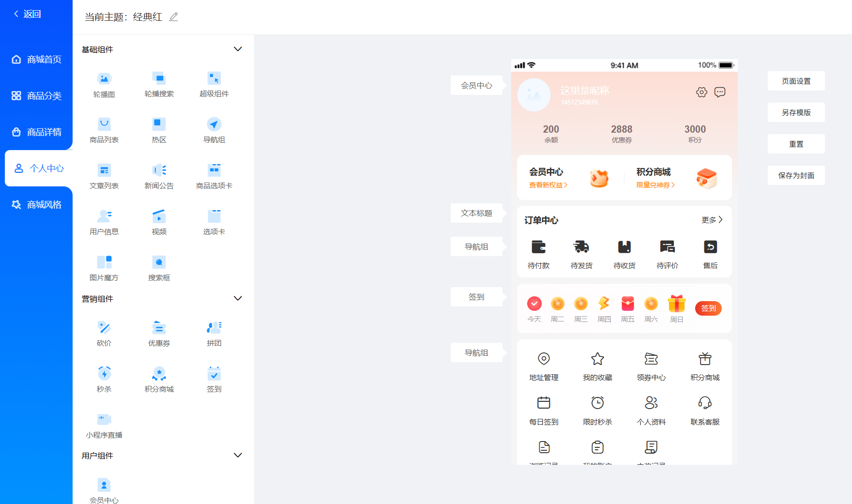Add the 签到 component from the marketing components
Image resolution: width=852 pixels, height=504 pixels.
point(214,380)
